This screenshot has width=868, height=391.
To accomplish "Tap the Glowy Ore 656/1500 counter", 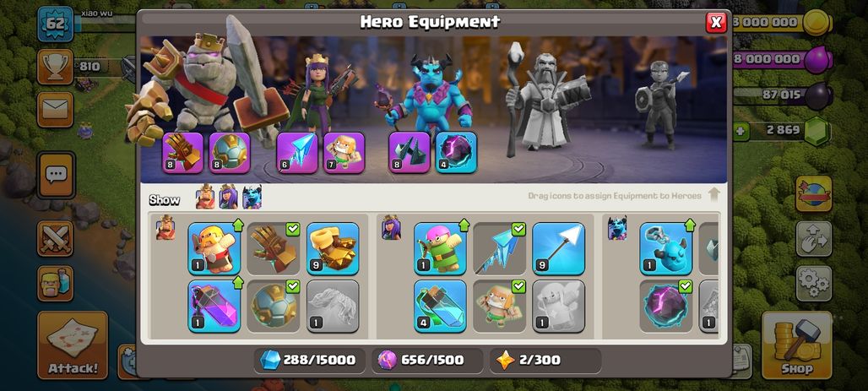I will (x=426, y=360).
